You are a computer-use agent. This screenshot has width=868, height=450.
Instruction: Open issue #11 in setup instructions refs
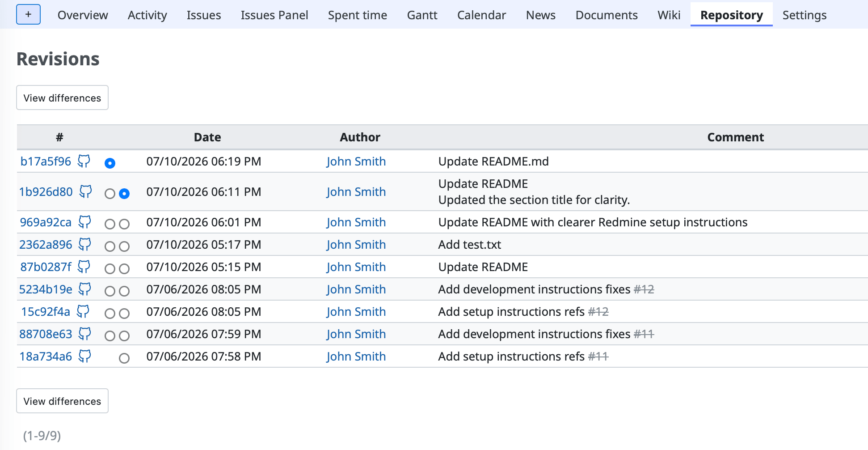[x=598, y=356]
